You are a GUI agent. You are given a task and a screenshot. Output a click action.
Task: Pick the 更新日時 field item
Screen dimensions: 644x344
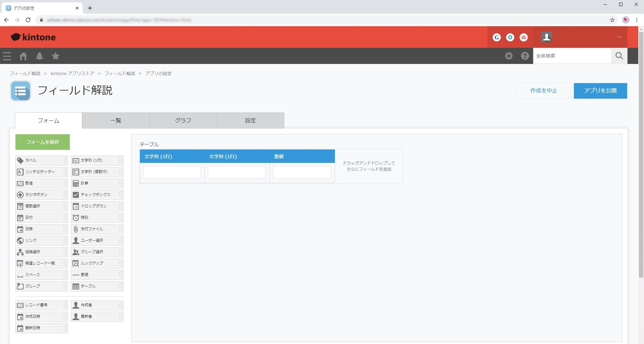point(41,328)
